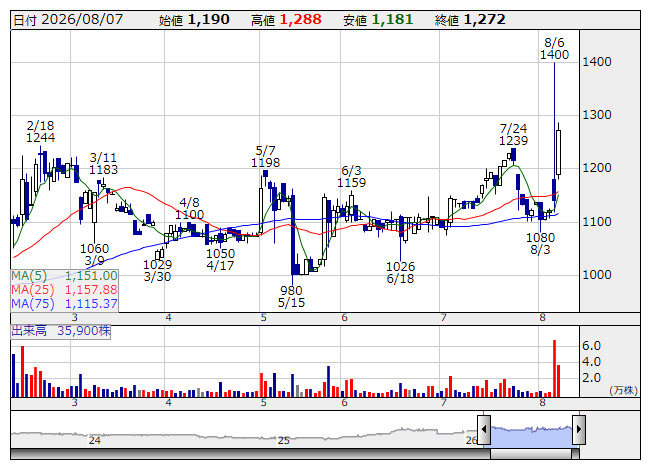Click the 980 5/15 low label
The height and width of the screenshot is (470, 653).
click(x=292, y=296)
